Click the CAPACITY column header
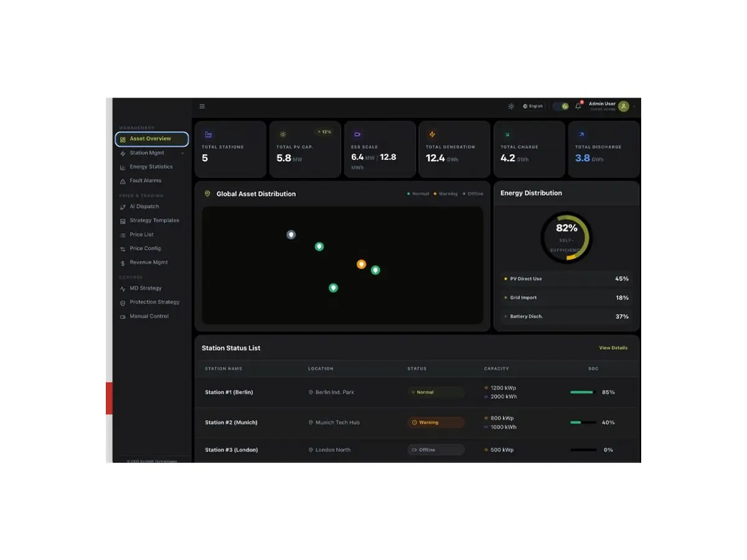747x560 pixels. point(496,369)
